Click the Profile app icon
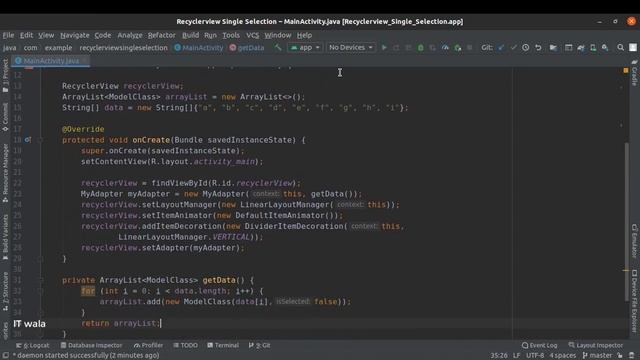 point(445,48)
